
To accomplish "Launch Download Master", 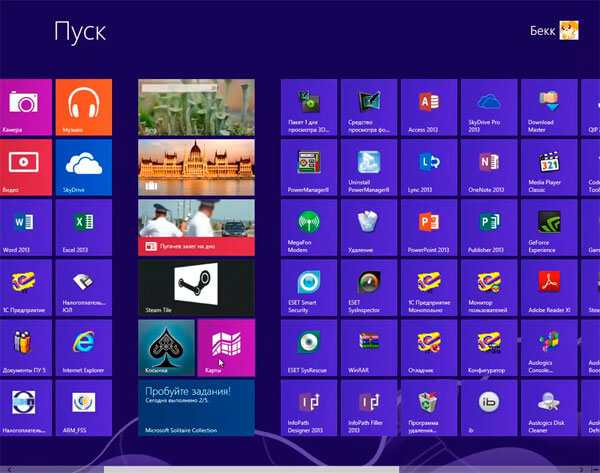I will [x=549, y=107].
